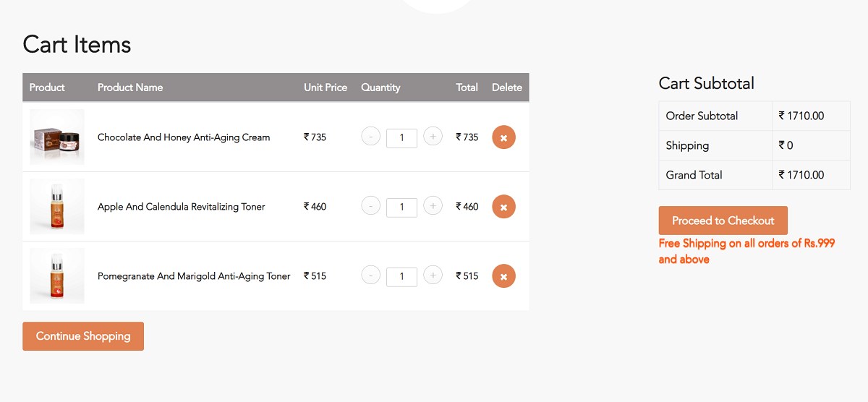Click the Continue Shopping button
The image size is (868, 402).
coord(83,336)
